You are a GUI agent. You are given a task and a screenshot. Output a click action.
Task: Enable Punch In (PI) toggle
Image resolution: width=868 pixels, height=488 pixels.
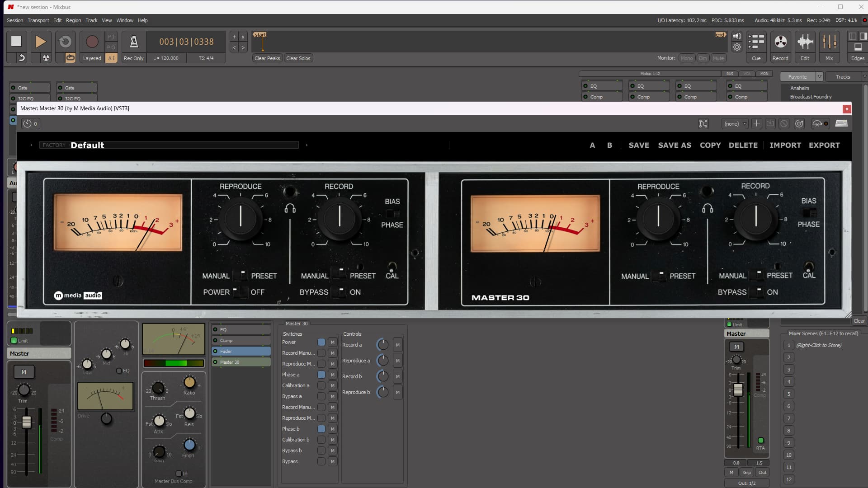click(x=111, y=36)
